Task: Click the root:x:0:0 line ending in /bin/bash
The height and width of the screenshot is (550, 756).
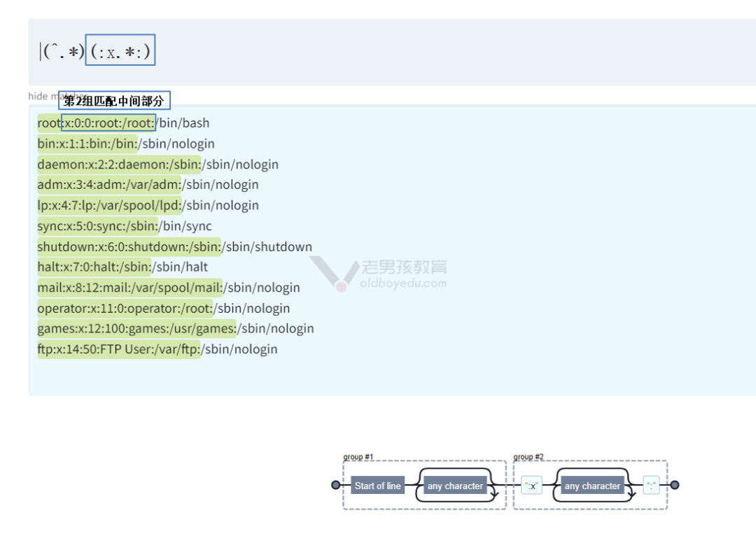Action: pyautogui.click(x=123, y=123)
